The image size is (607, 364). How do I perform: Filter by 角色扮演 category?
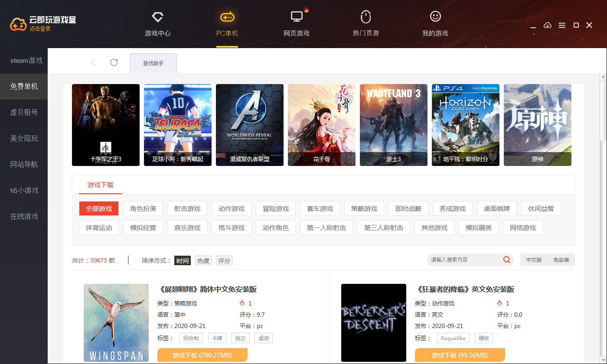pyautogui.click(x=143, y=208)
